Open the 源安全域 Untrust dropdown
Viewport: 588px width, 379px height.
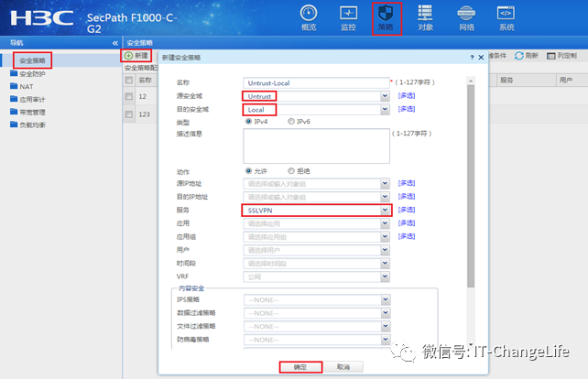point(385,96)
